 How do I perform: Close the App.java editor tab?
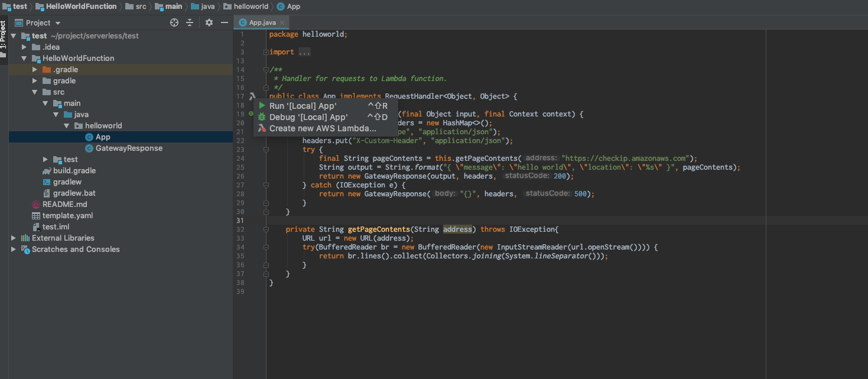coord(281,22)
